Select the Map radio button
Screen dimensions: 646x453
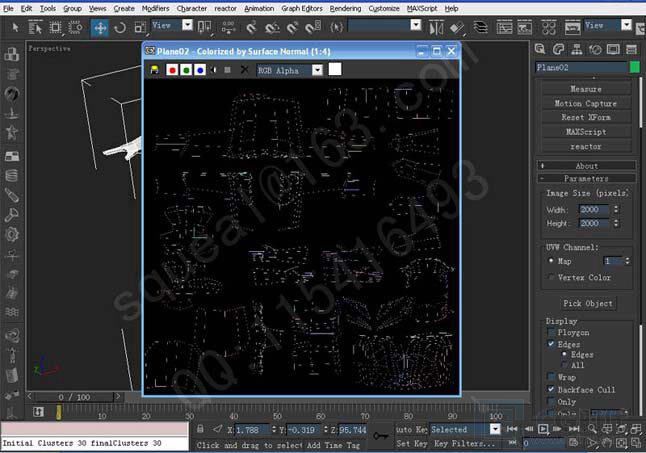coord(551,261)
